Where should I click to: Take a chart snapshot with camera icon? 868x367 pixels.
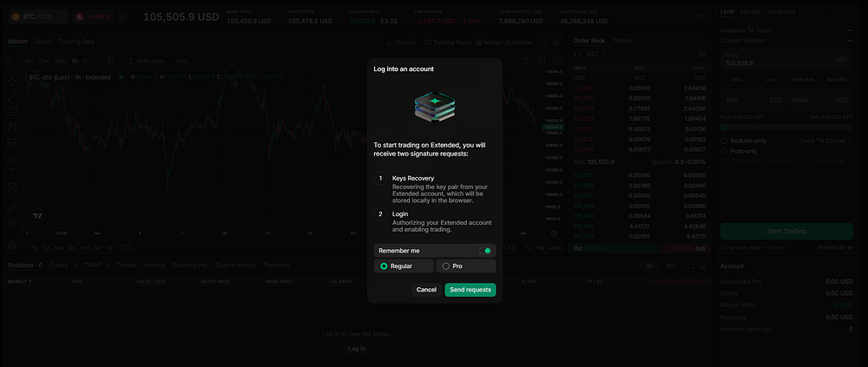click(557, 61)
